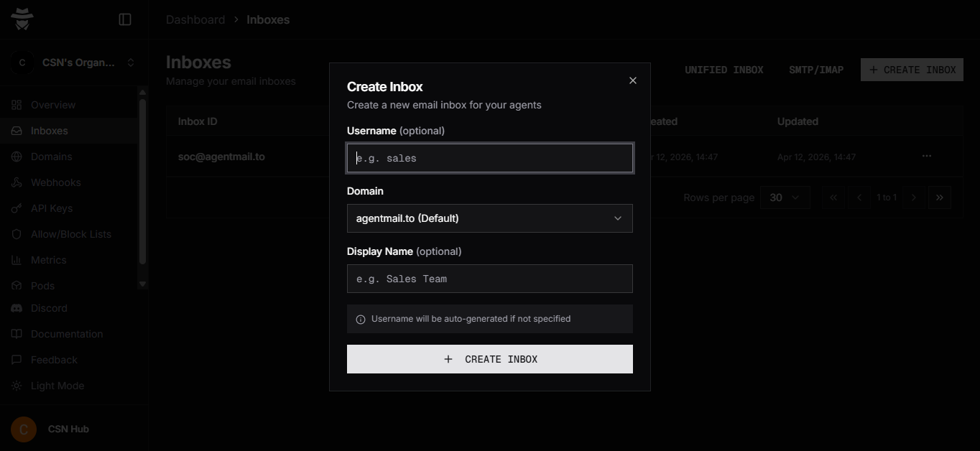Screen dimensions: 980x451
Task: Submit the Create Inbox form button
Action: click(x=490, y=359)
